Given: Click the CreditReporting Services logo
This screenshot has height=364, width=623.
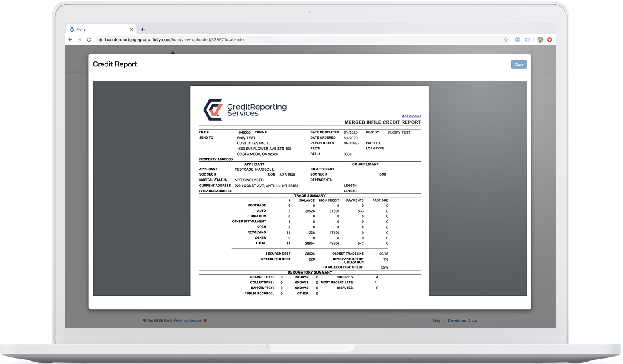Looking at the screenshot, I should 245,110.
